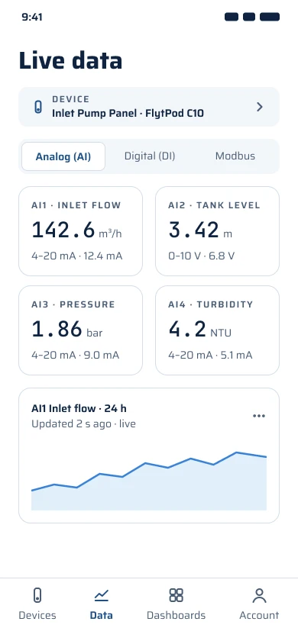Open the Dashboards grid icon
The height and width of the screenshot is (644, 298).
coord(176,594)
